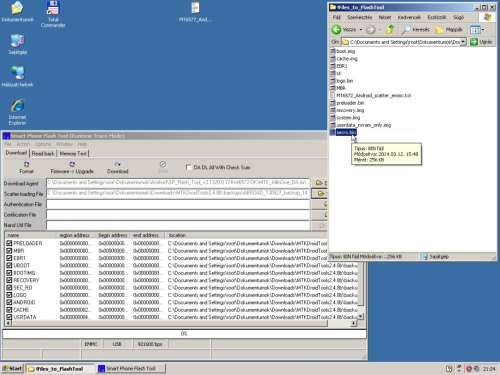
Task: Click the 0% download progress bar
Action: point(184,334)
